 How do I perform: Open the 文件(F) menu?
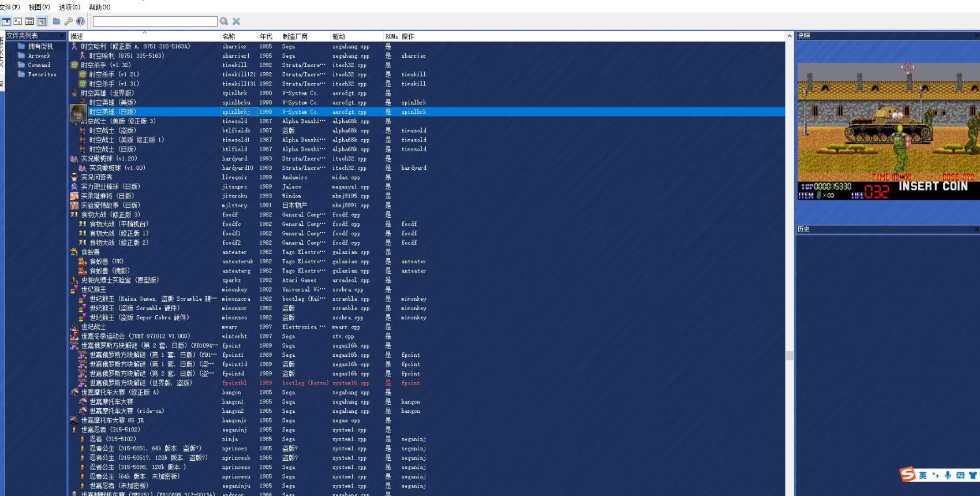pyautogui.click(x=10, y=7)
